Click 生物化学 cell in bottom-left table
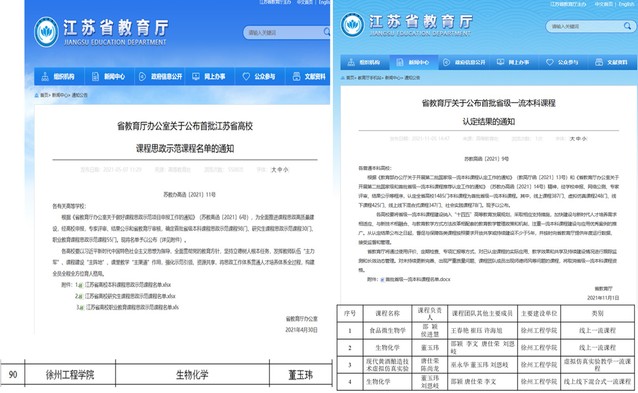Viewport: 638px width, 393px height. 192,375
